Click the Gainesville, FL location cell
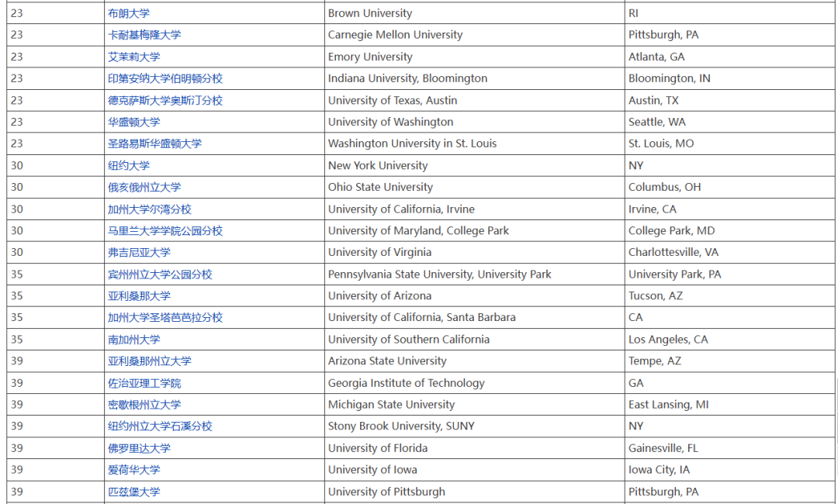 coord(729,448)
